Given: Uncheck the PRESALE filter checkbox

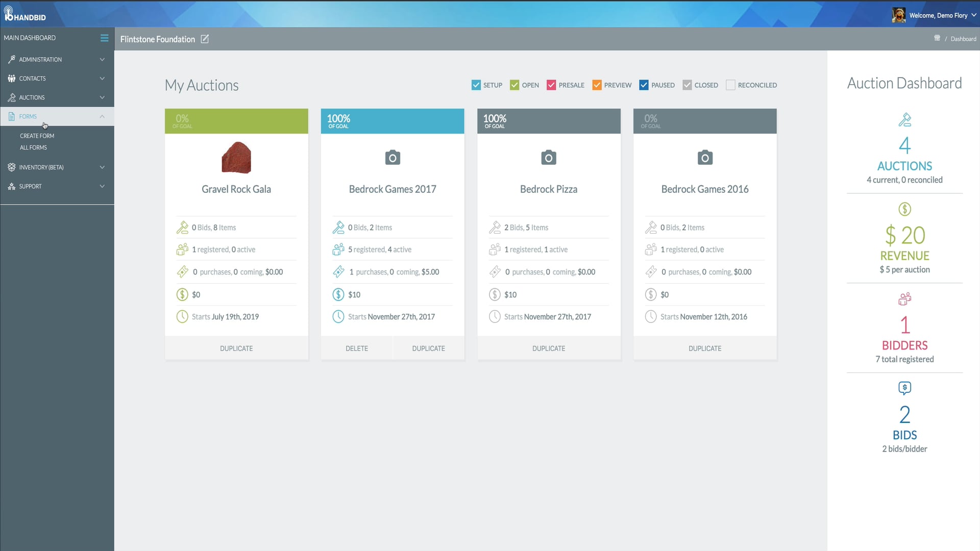Looking at the screenshot, I should point(551,85).
